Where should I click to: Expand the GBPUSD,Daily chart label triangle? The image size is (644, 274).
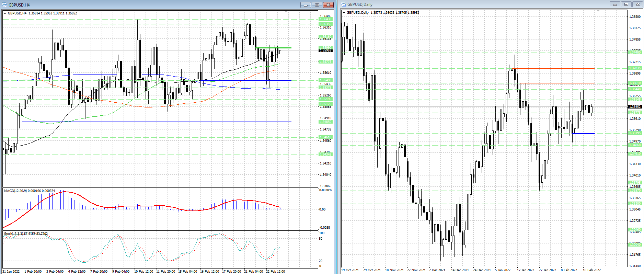click(x=344, y=13)
